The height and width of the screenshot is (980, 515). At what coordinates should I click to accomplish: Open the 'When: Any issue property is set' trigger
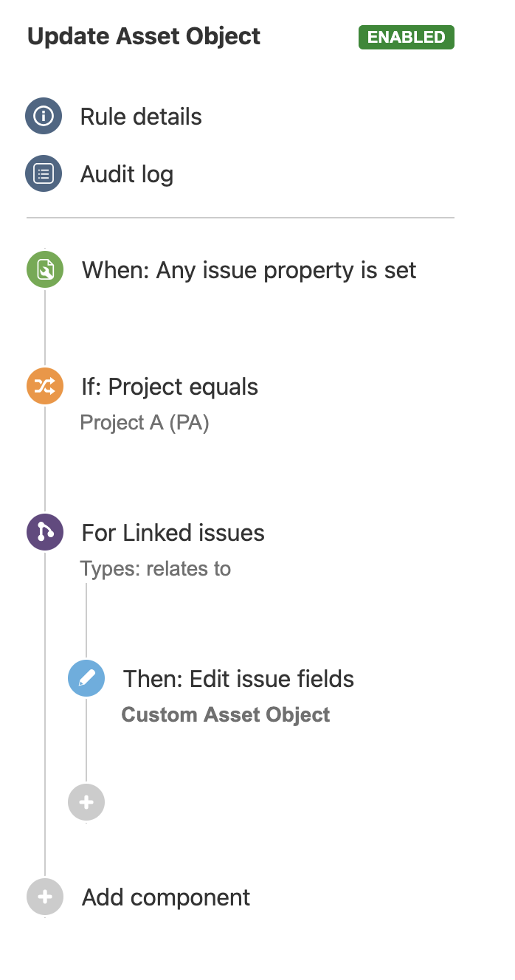(x=249, y=271)
